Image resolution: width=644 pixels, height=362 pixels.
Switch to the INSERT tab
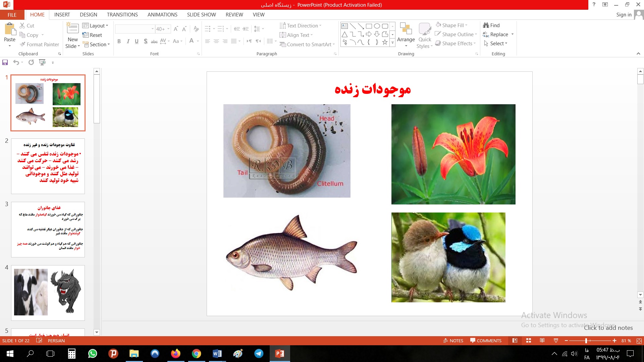(x=62, y=14)
